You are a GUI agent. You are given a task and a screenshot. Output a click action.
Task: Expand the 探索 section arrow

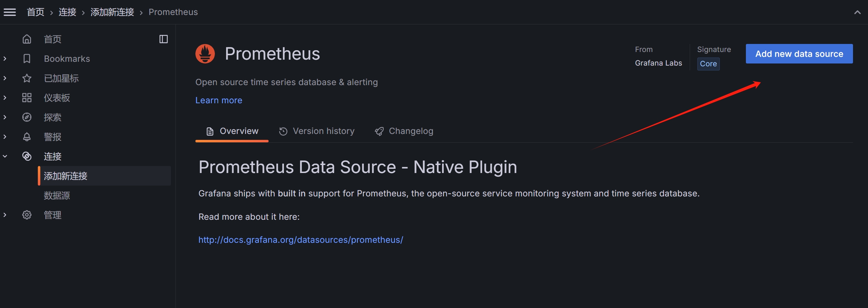pos(5,117)
